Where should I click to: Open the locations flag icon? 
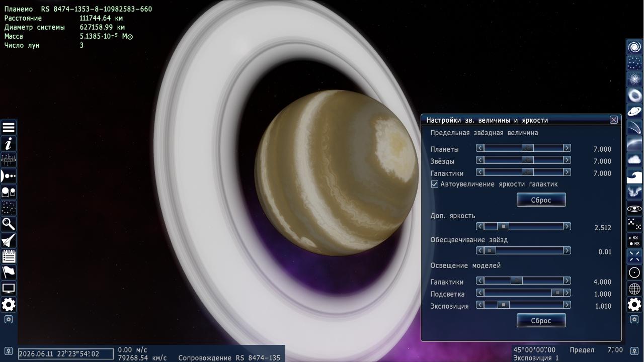pos(9,273)
